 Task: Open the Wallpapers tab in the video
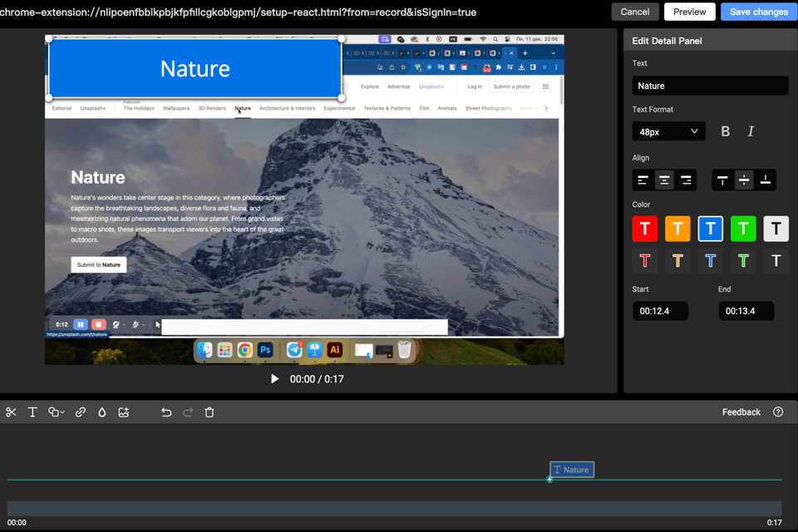176,108
